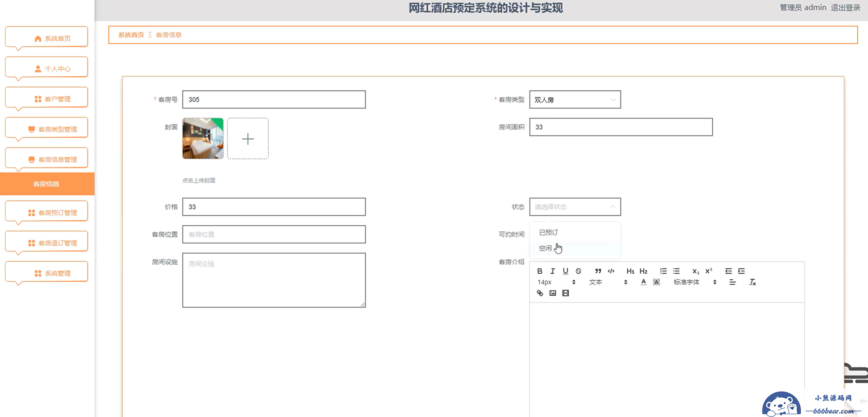
Task: Open the 标准字体 font family dropdown
Action: (695, 282)
